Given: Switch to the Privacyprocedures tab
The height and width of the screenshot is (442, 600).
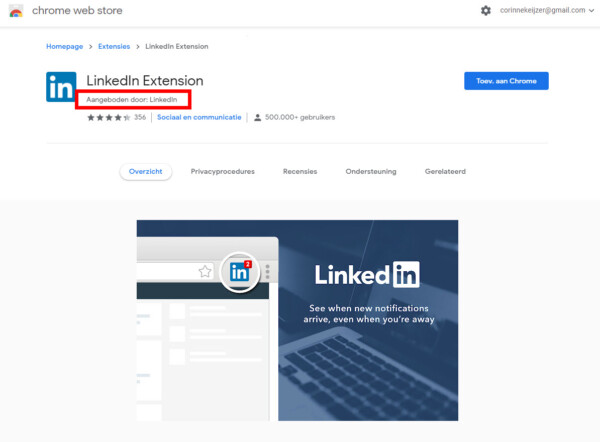Looking at the screenshot, I should click(222, 171).
